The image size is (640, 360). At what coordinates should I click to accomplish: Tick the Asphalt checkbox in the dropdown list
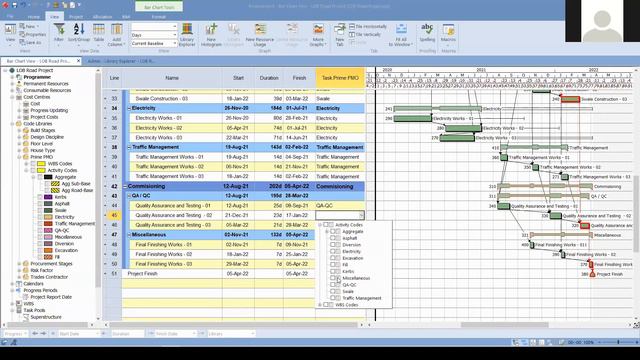333,238
